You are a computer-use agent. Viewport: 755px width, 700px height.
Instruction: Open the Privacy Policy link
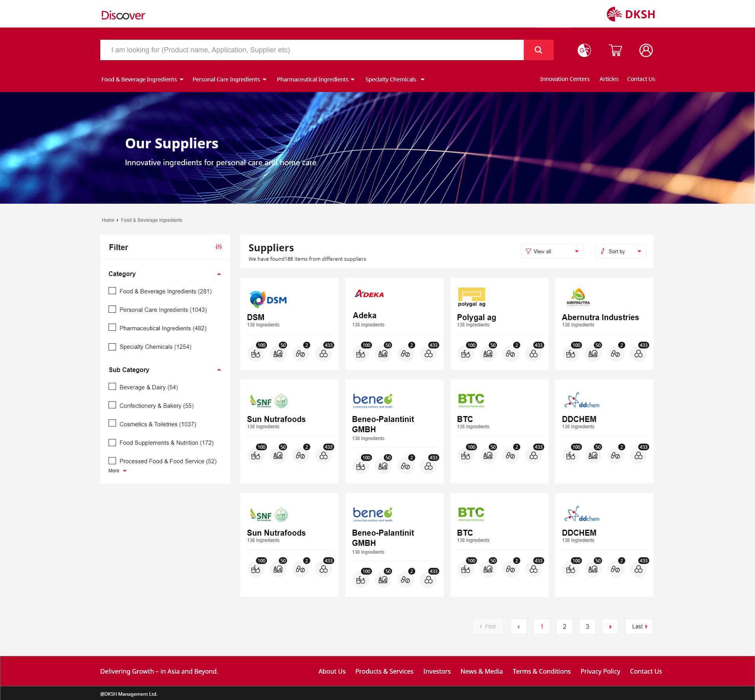(x=600, y=671)
